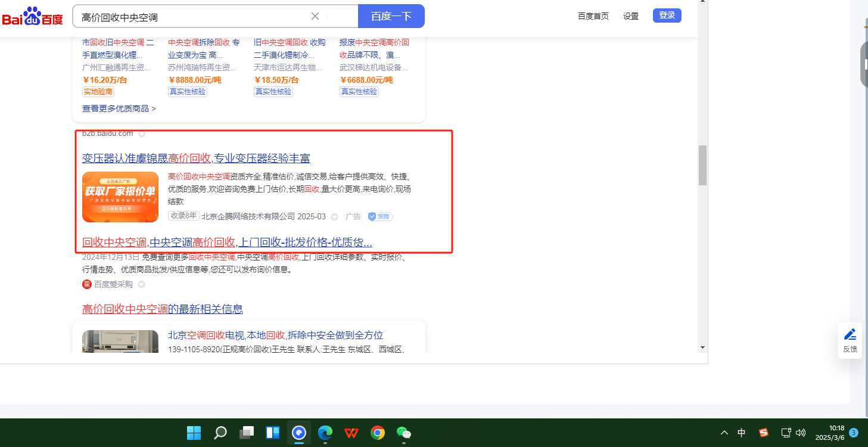868x447 pixels.
Task: Open 设置 in the top navigation
Action: coord(631,16)
